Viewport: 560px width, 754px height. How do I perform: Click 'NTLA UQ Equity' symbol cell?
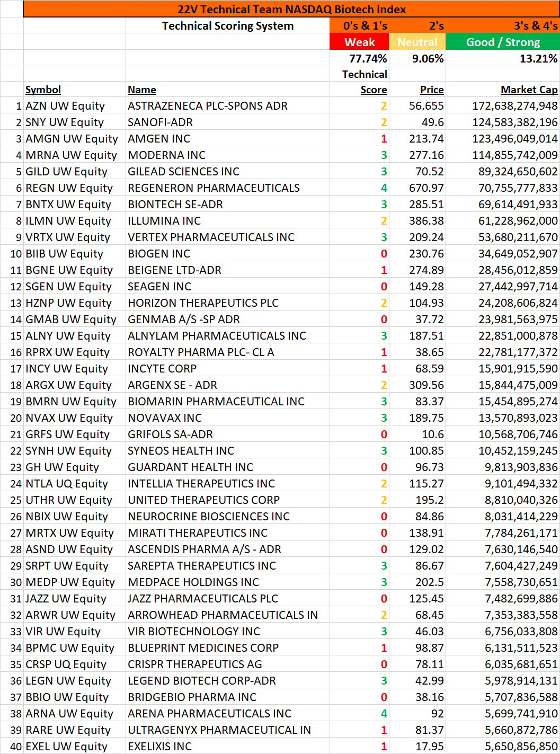click(x=75, y=484)
